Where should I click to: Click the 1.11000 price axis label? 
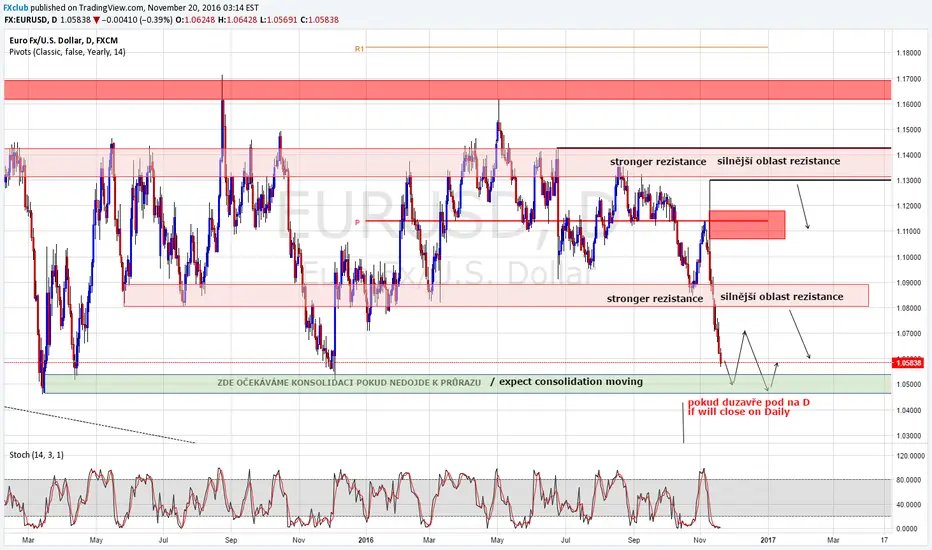point(908,231)
